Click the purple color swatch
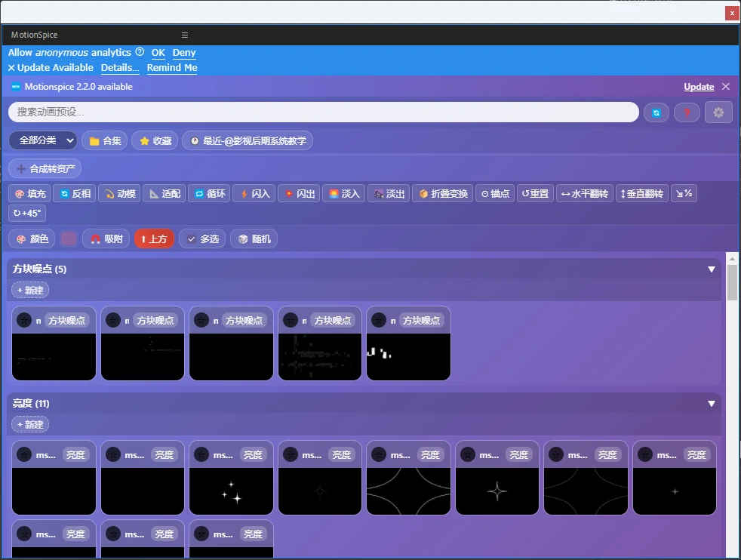The height and width of the screenshot is (560, 741). pyautogui.click(x=69, y=238)
